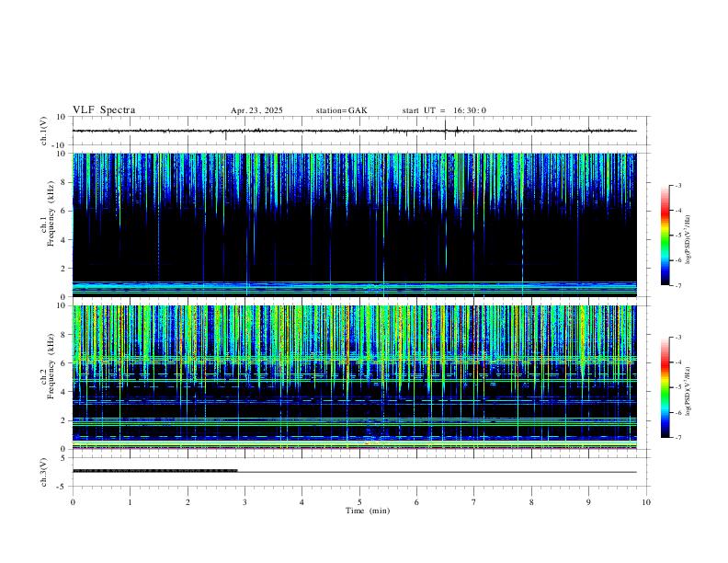Click the log(PSD) label beside ch.1 colorbar
Viewport: 728px width, 563px height.
click(x=688, y=239)
